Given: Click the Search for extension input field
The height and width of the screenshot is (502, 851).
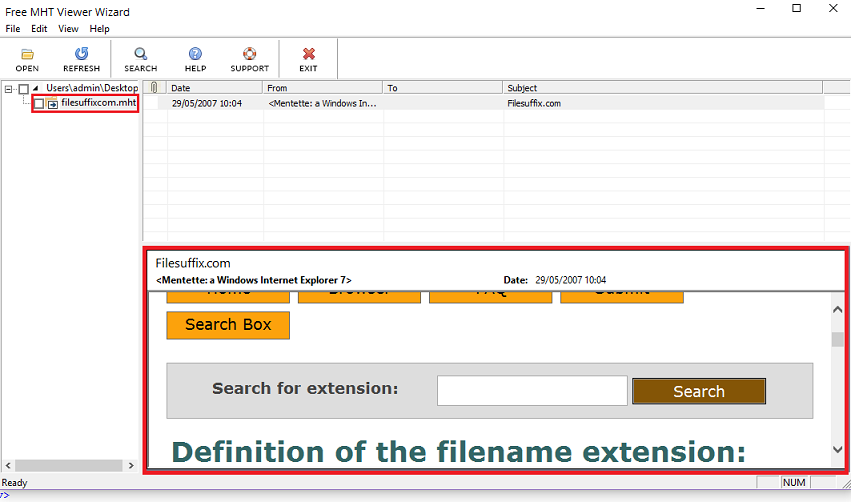Looking at the screenshot, I should tap(532, 391).
